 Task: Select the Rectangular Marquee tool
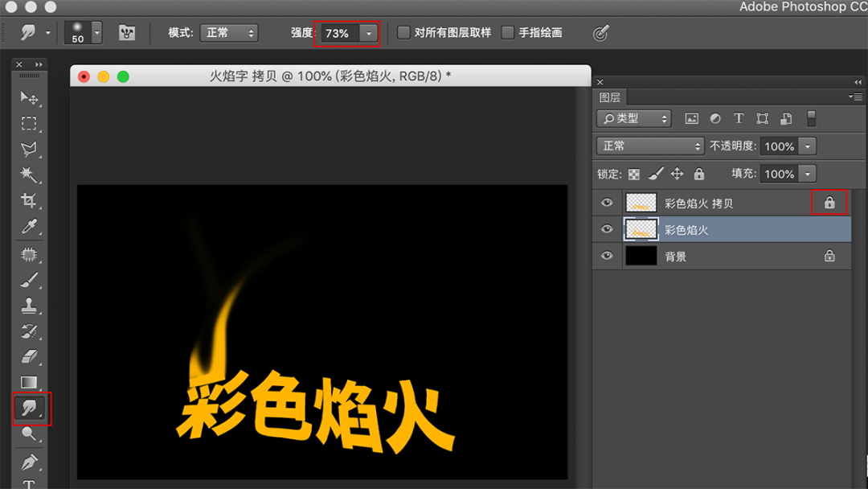29,123
